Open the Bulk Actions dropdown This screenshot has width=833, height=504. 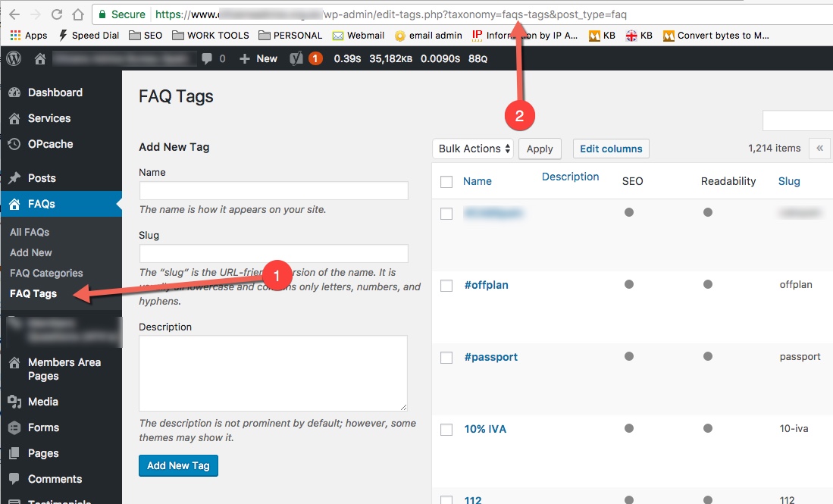pos(473,149)
